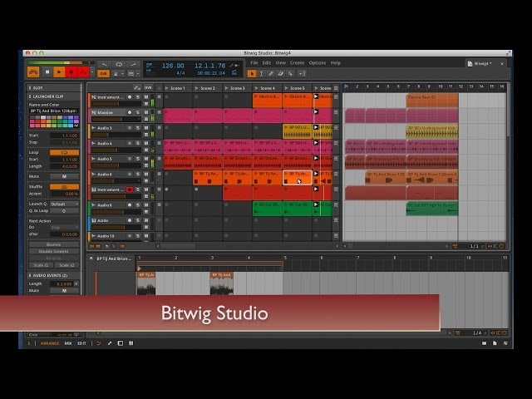Collapse the SLOT inspector section
This screenshot has width=532, height=399.
[30, 87]
